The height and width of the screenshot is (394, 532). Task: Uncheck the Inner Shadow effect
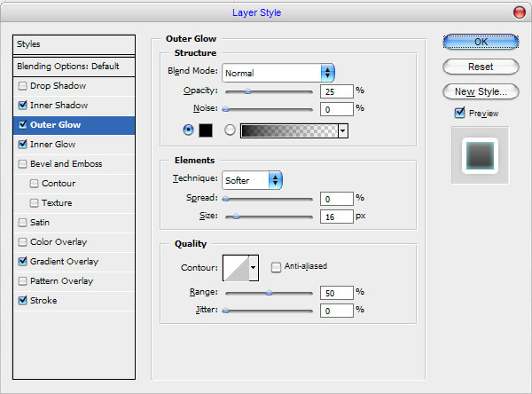tap(23, 105)
